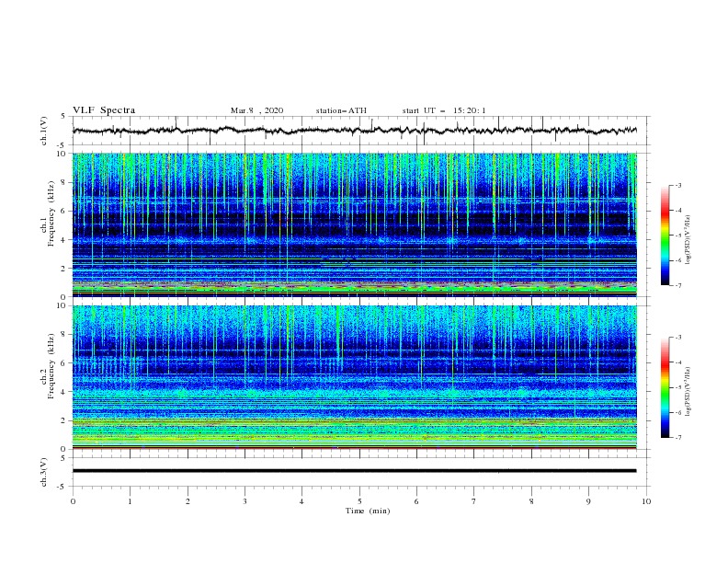728x563 pixels.
Task: Click the '-7' tick on lower colorbar
Action: [x=677, y=438]
